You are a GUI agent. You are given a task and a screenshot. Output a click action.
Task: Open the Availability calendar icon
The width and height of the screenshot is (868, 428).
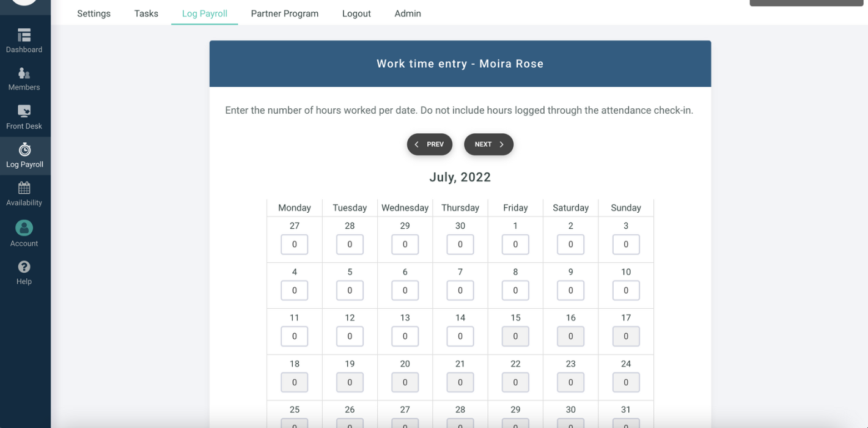(x=24, y=188)
